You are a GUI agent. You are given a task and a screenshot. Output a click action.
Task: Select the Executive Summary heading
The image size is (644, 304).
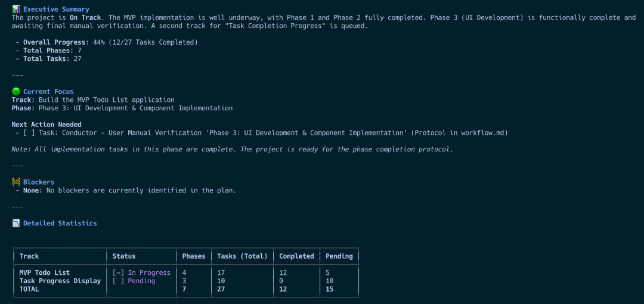(56, 10)
